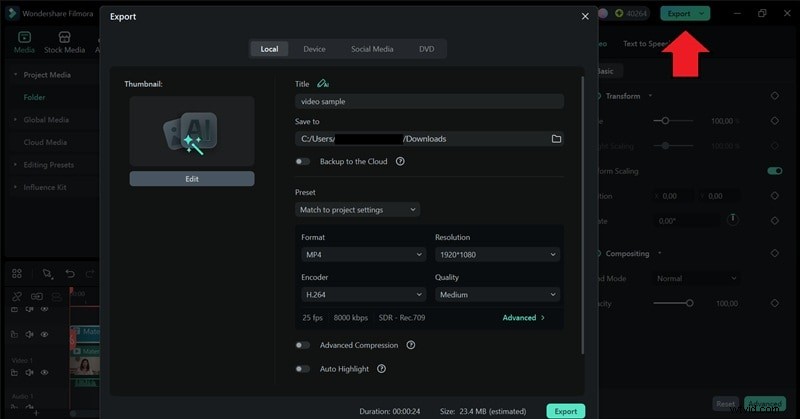This screenshot has height=419, width=800.
Task: Enable the Auto Highlight toggle
Action: (x=302, y=369)
